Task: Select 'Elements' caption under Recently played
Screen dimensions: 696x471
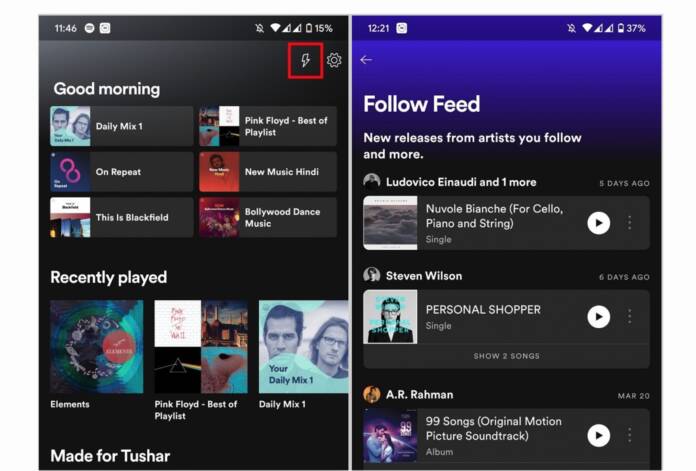Action: click(x=70, y=404)
